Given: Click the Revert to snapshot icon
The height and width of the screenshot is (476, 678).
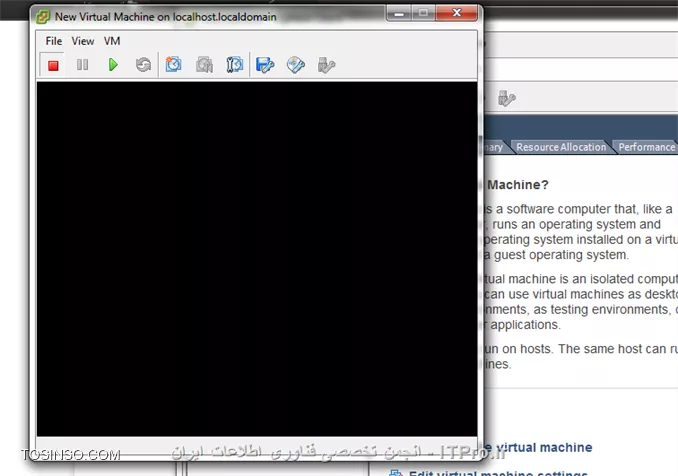Looking at the screenshot, I should pos(204,65).
